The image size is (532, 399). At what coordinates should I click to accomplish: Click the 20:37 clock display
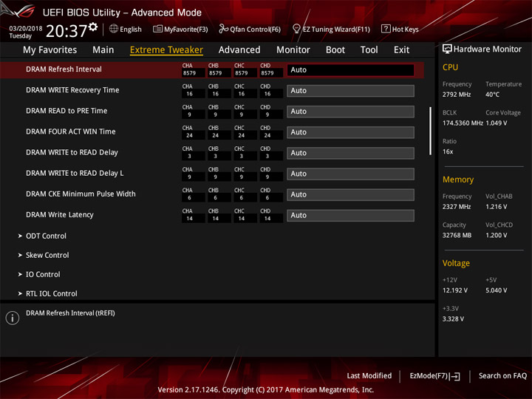66,31
